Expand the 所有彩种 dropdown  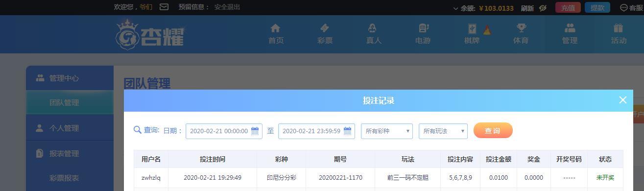387,131
